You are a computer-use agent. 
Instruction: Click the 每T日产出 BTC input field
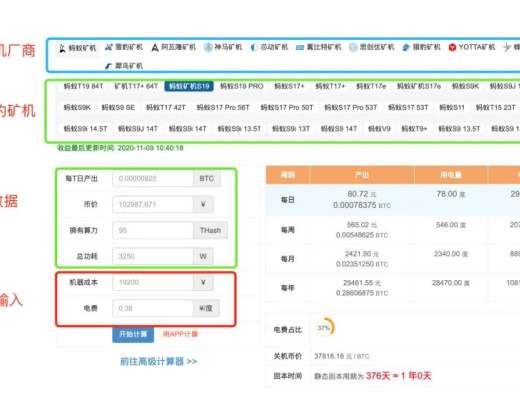tap(153, 179)
